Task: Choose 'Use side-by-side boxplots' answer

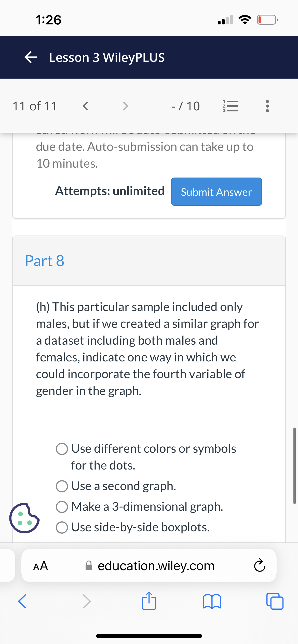Action: point(62,527)
